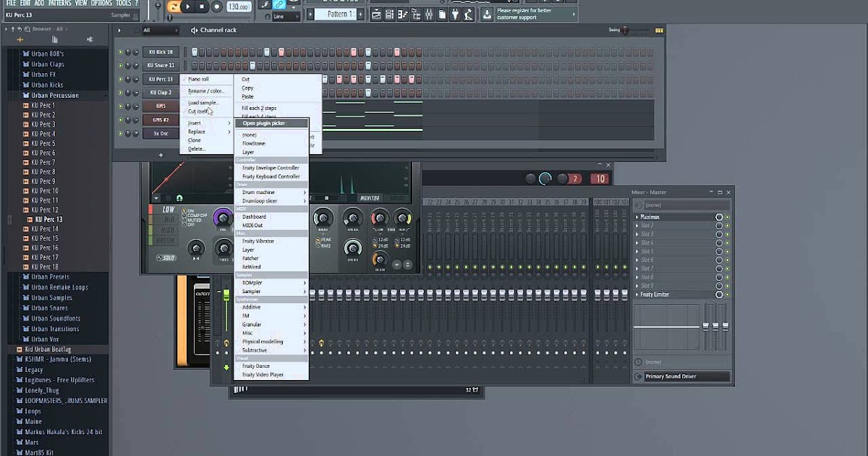Click the green down arrow on master track
This screenshot has width=868, height=456.
click(226, 367)
